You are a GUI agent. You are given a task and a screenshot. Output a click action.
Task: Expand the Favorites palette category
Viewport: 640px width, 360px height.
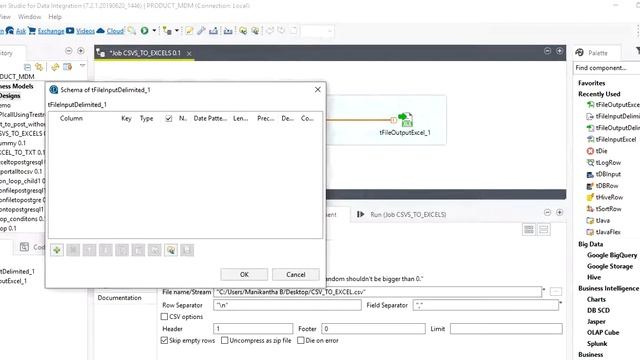591,83
